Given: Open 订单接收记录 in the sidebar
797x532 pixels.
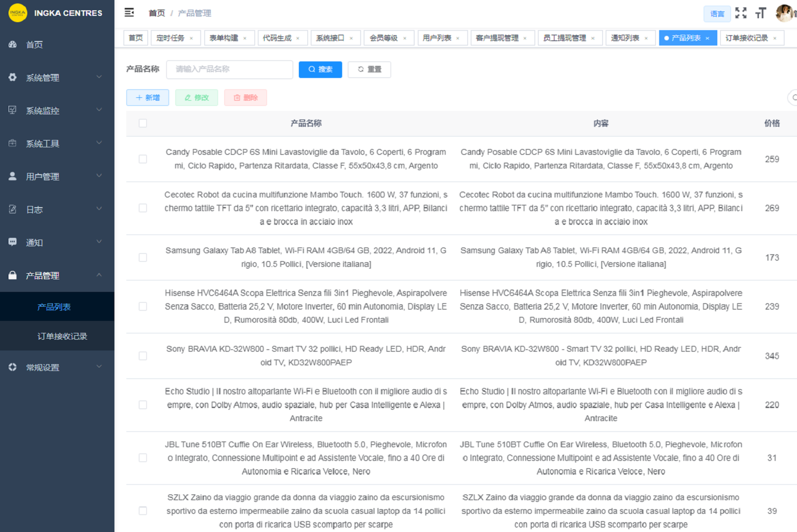Looking at the screenshot, I should point(62,336).
